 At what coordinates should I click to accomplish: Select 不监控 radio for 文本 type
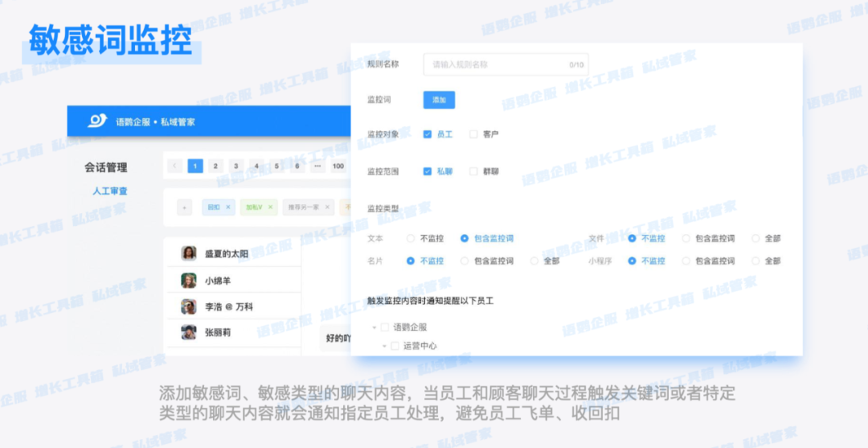tap(411, 239)
